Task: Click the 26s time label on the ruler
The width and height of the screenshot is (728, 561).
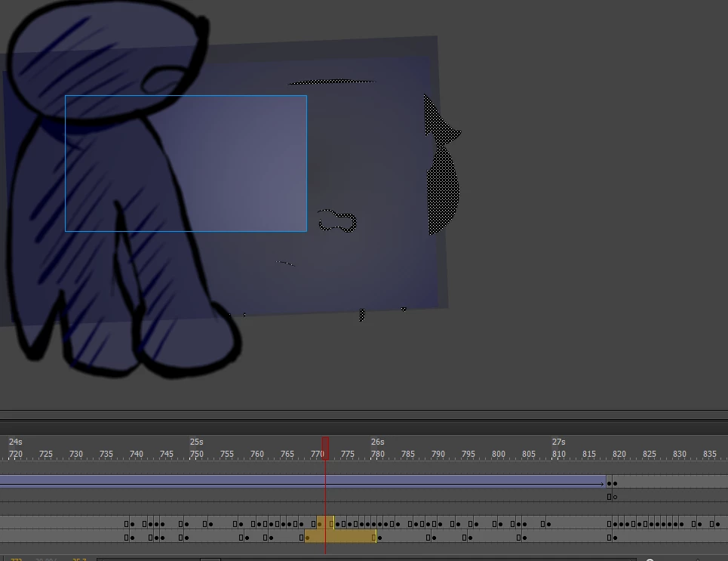Action: (377, 442)
